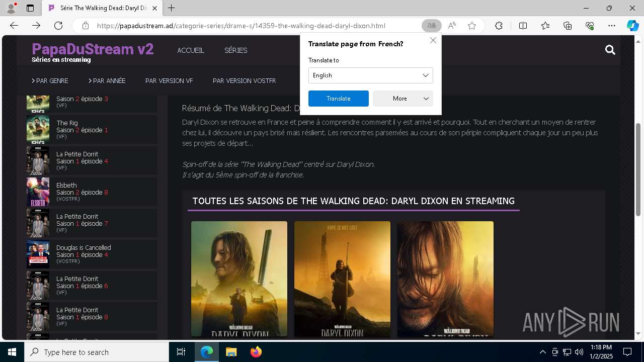
Task: Click the Translate button
Action: (338, 99)
